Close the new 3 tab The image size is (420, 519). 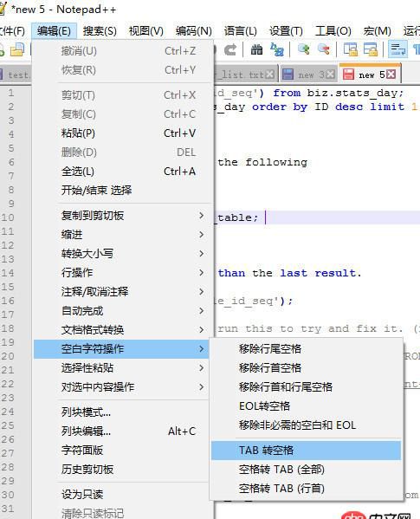click(x=331, y=75)
